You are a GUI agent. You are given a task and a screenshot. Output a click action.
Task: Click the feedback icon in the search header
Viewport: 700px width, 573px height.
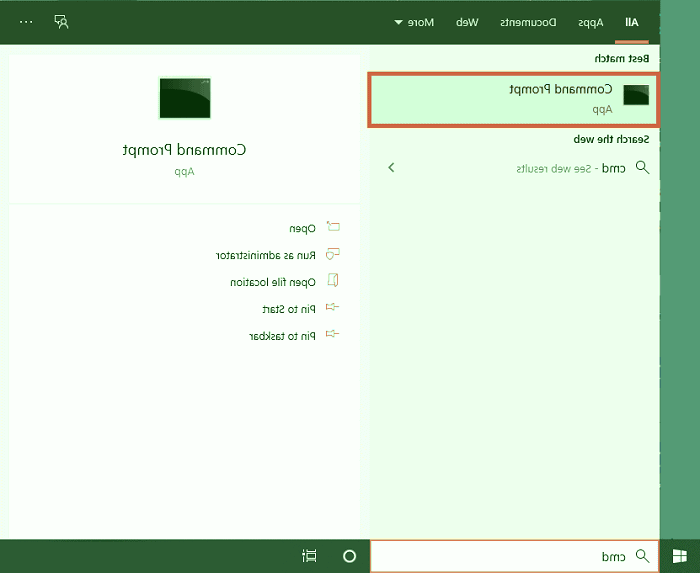pyautogui.click(x=62, y=21)
